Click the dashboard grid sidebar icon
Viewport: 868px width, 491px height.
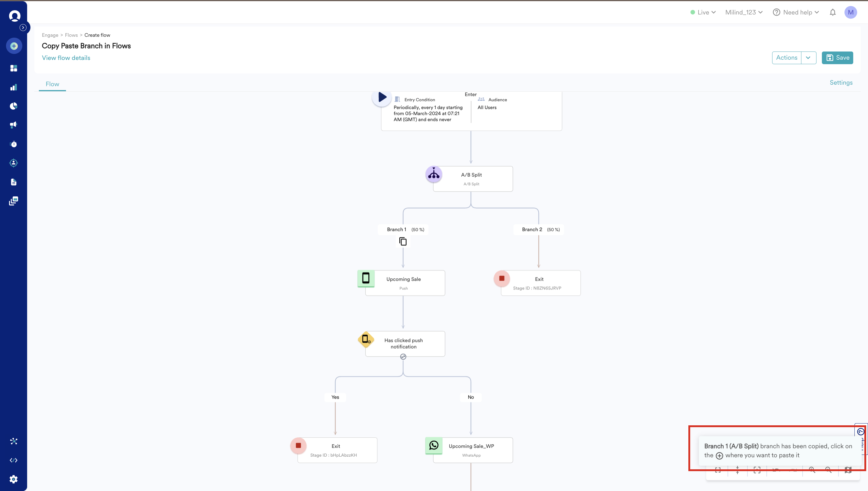(14, 68)
